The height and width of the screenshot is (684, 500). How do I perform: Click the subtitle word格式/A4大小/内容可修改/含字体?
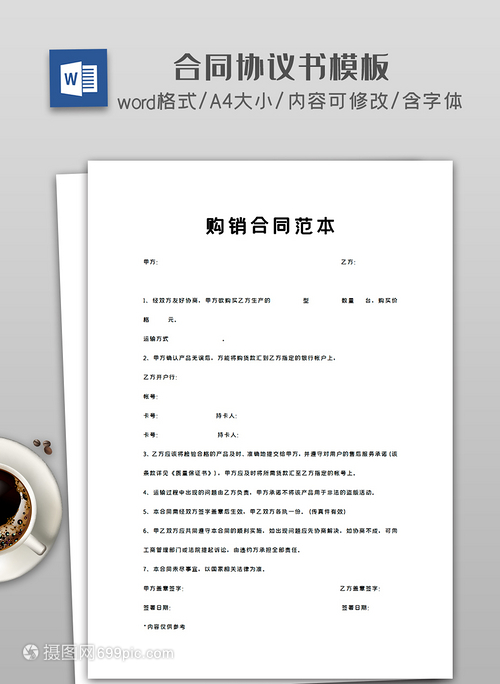point(290,102)
